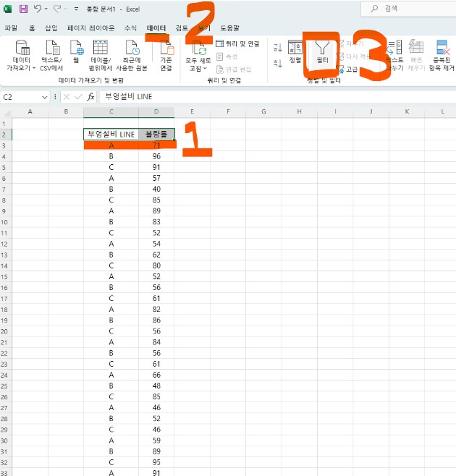
Task: Click cell D30 containing 59
Action: [156, 441]
